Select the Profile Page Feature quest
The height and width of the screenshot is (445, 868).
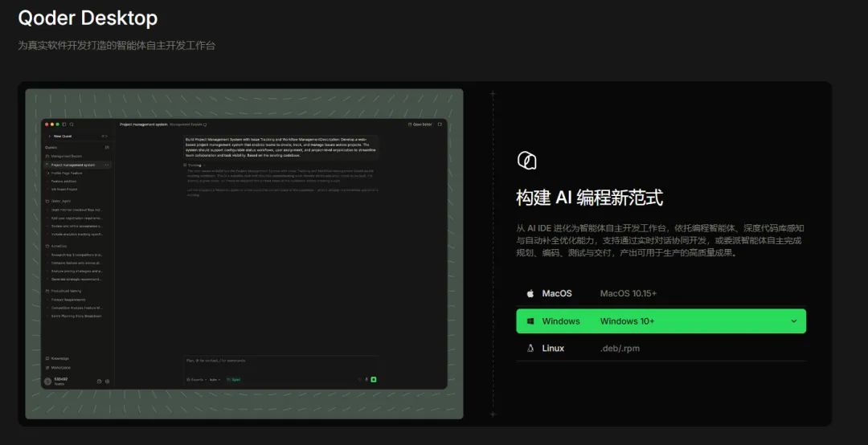tap(67, 174)
